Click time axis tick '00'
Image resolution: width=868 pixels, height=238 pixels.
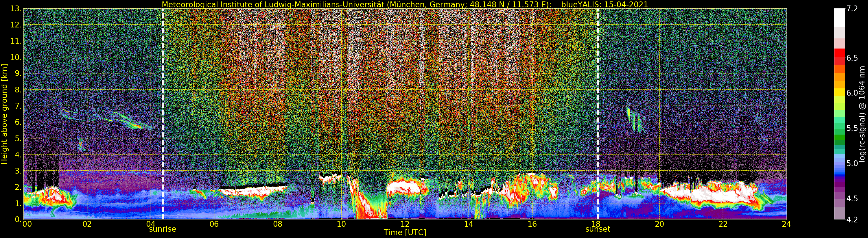point(27,224)
